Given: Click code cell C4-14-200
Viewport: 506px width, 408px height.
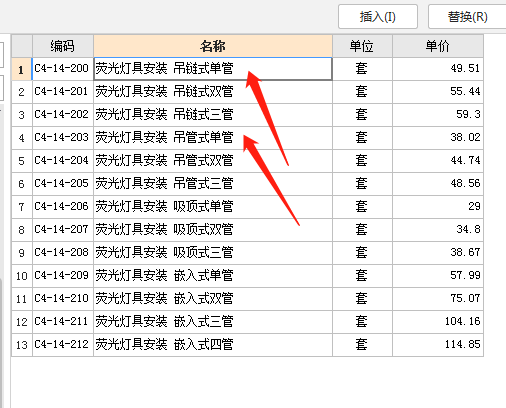Looking at the screenshot, I should [x=63, y=69].
